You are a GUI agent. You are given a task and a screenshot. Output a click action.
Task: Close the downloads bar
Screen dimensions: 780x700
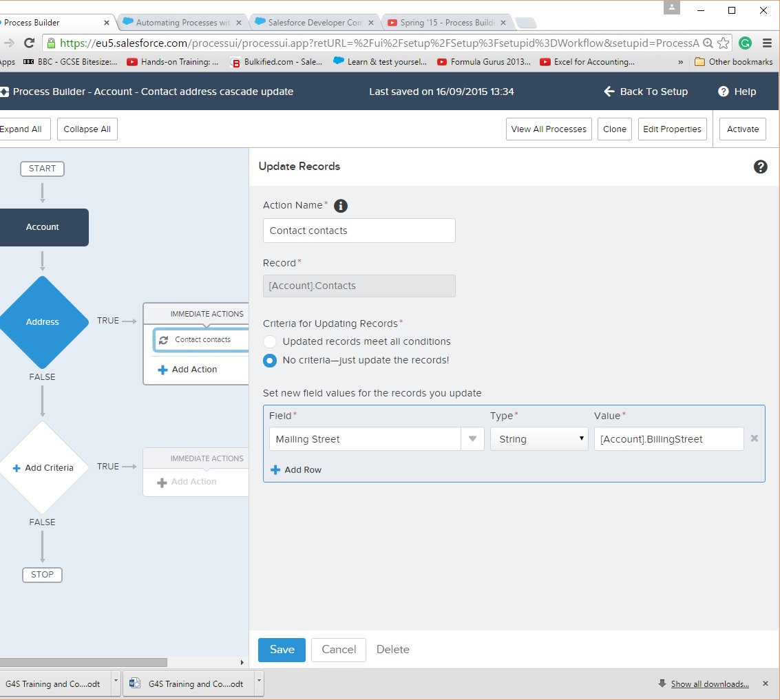765,683
